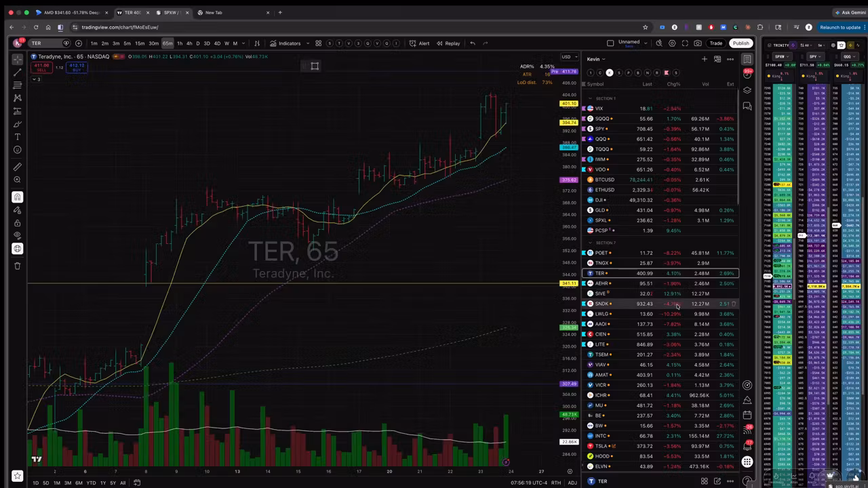Screen dimensions: 868x488
Task: Open watchlist more options menu
Action: point(730,59)
